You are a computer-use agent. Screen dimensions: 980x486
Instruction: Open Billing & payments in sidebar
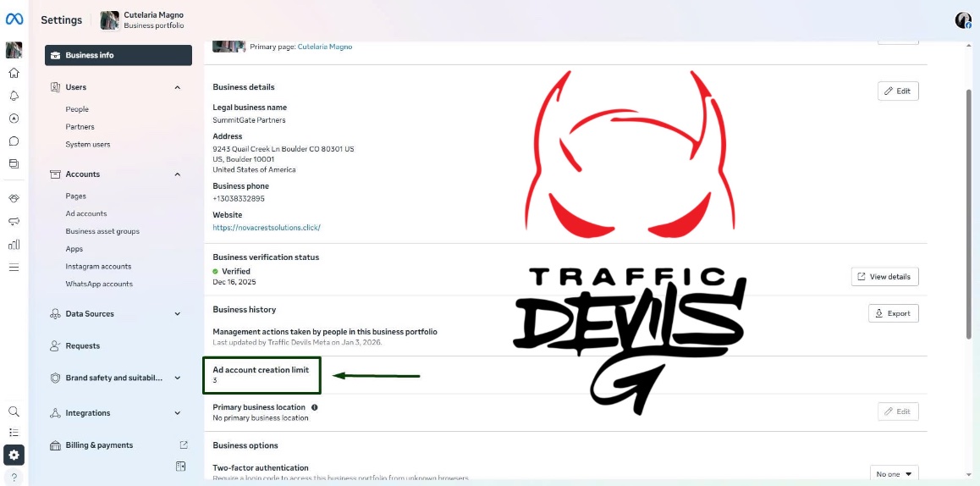click(x=99, y=445)
